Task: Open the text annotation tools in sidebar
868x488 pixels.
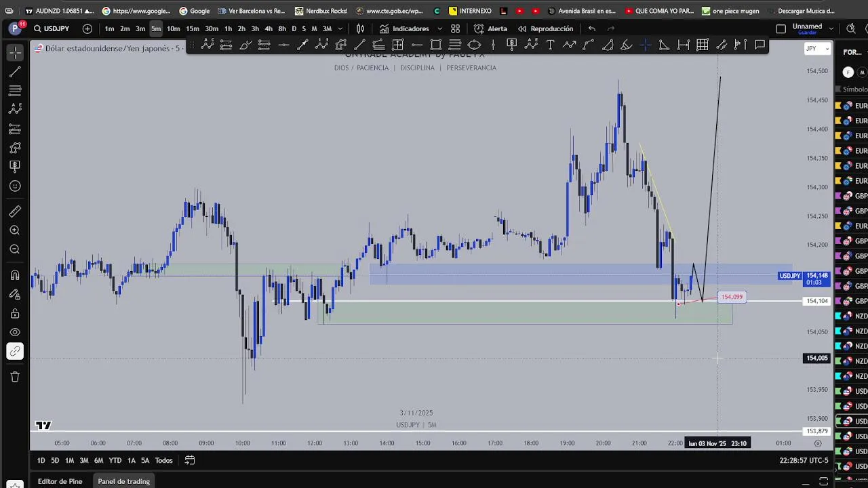Action: [15, 167]
